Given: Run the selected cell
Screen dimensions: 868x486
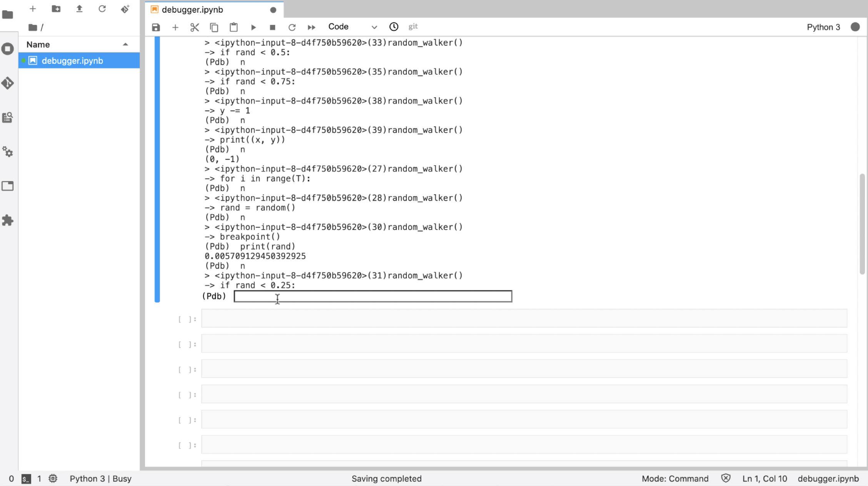Looking at the screenshot, I should click(x=253, y=27).
